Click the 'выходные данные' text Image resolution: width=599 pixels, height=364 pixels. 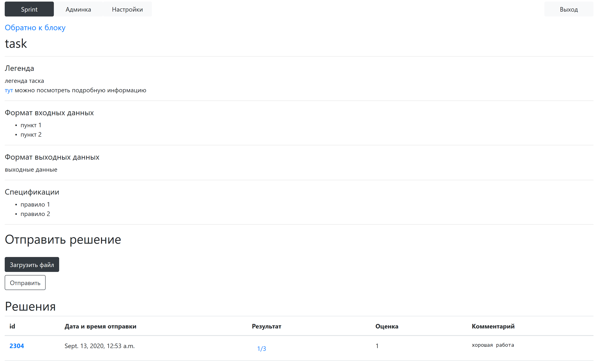tap(31, 170)
